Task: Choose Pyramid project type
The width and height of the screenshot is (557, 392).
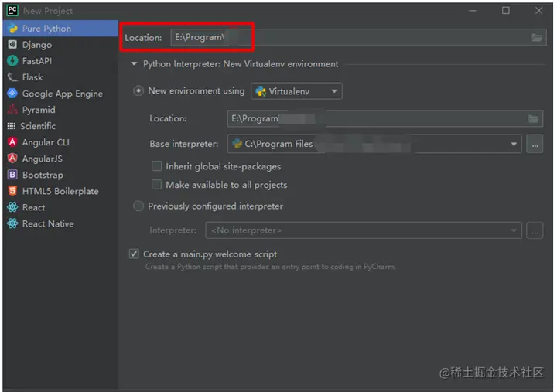Action: pyautogui.click(x=60, y=110)
